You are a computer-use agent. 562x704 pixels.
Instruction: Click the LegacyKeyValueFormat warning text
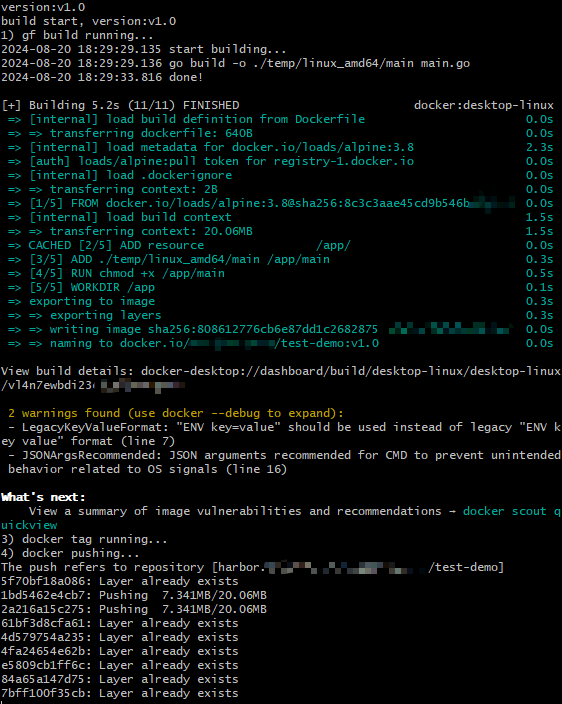(x=281, y=434)
